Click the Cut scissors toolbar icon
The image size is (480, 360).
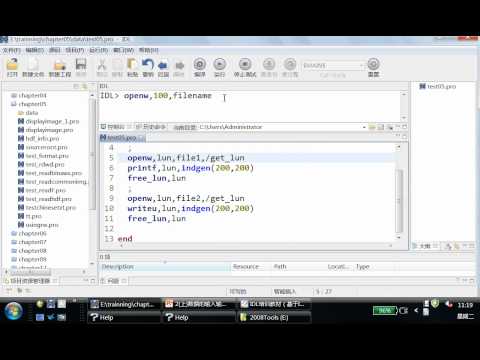click(102, 64)
